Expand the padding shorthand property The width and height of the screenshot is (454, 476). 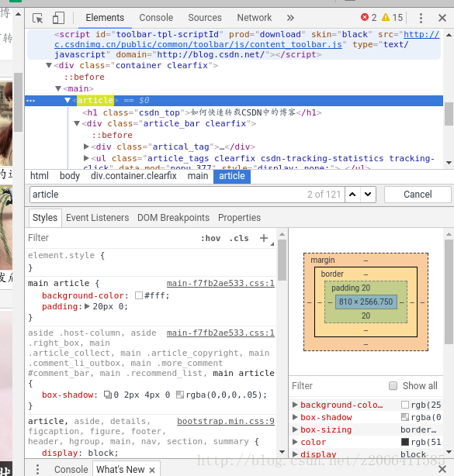(87, 306)
